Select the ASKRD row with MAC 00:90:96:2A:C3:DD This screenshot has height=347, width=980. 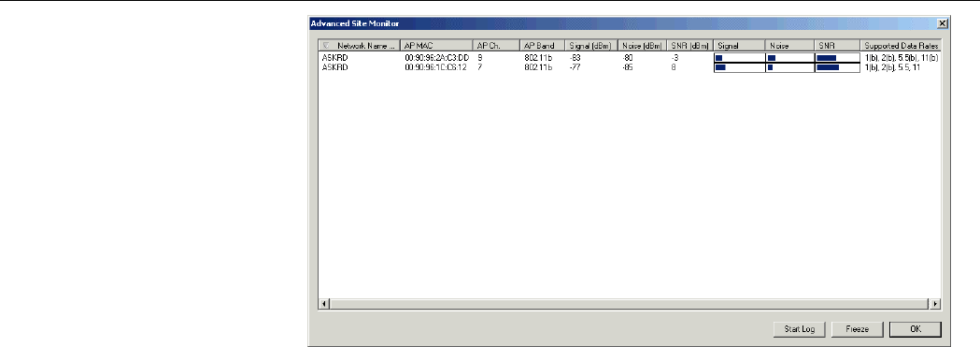coord(630,57)
